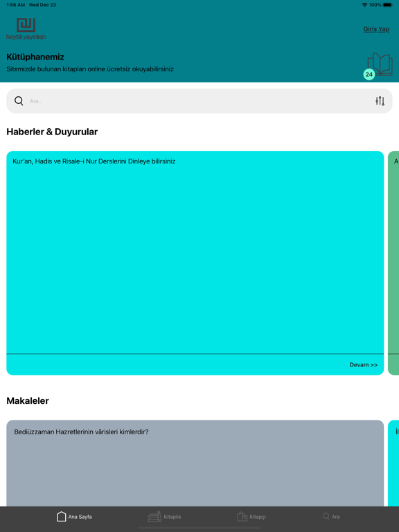This screenshot has height=532, width=399.
Task: Switch to Kitapçı tab label
Action: coord(258,517)
